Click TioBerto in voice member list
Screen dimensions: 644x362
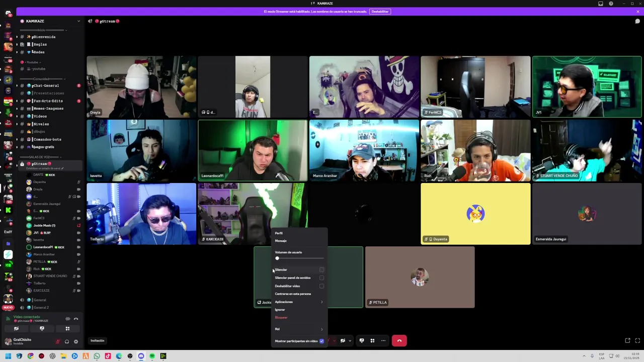point(53,283)
